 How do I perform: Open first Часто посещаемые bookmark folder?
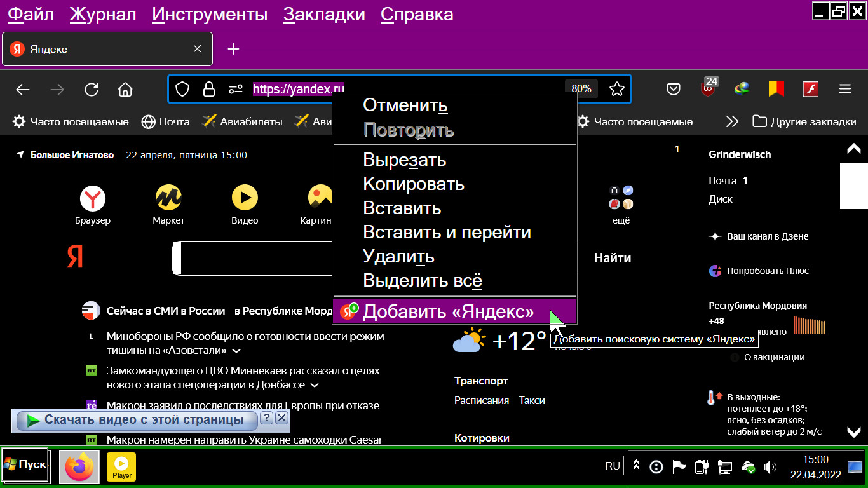coord(71,121)
